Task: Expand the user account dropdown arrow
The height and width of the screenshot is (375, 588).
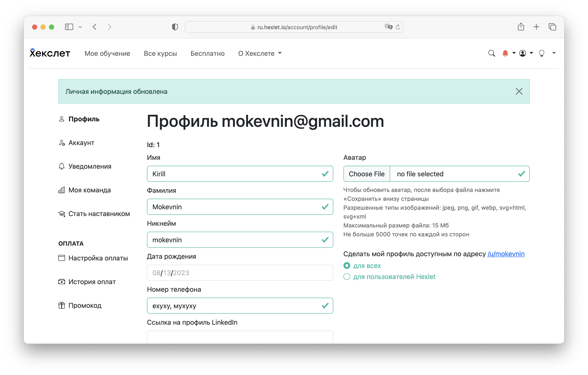Action: click(532, 53)
